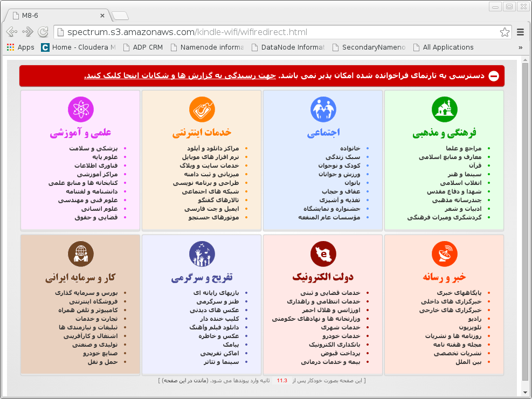Go forward with the browser forward arrow
The image size is (532, 399).
[x=27, y=32]
